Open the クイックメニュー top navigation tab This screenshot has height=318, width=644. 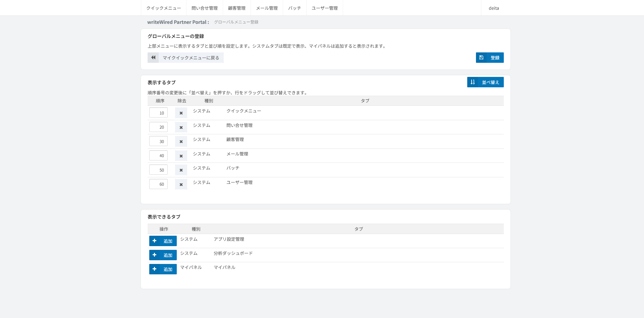pos(164,8)
